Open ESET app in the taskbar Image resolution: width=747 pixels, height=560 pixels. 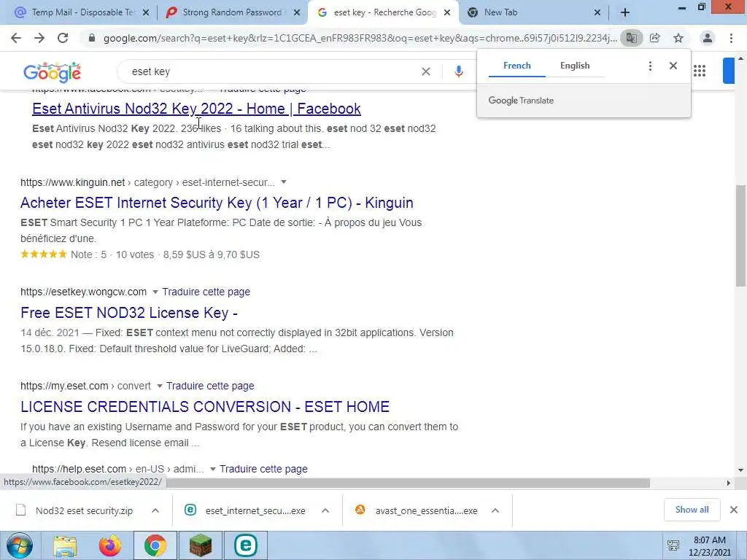coord(246,545)
